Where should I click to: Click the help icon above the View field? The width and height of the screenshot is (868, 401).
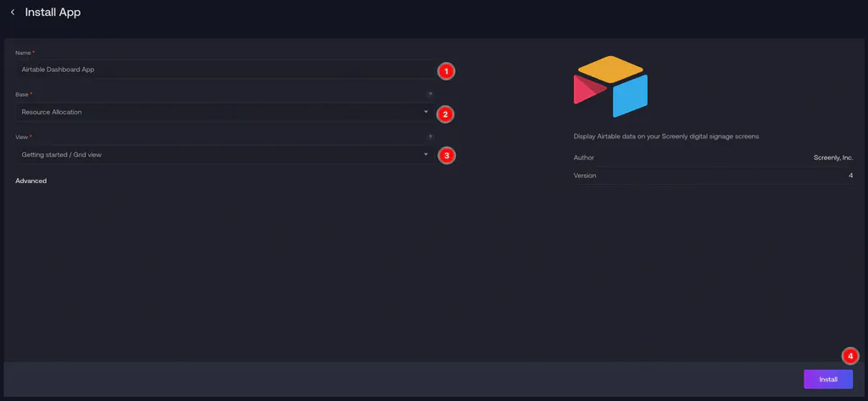click(430, 136)
